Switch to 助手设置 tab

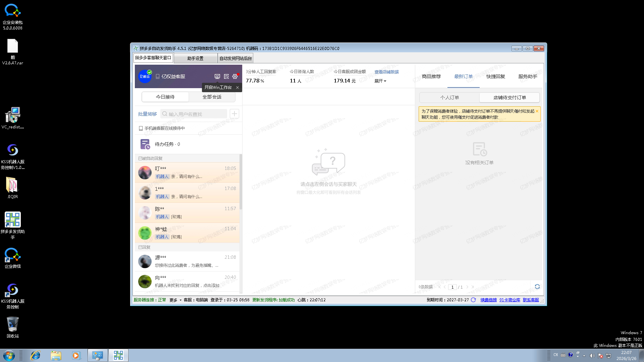coord(196,58)
